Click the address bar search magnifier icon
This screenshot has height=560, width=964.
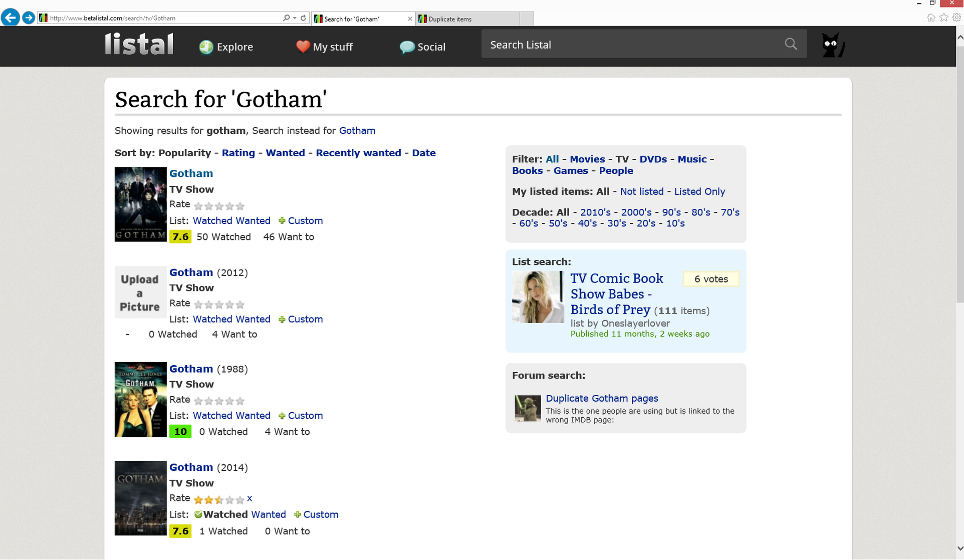(286, 18)
